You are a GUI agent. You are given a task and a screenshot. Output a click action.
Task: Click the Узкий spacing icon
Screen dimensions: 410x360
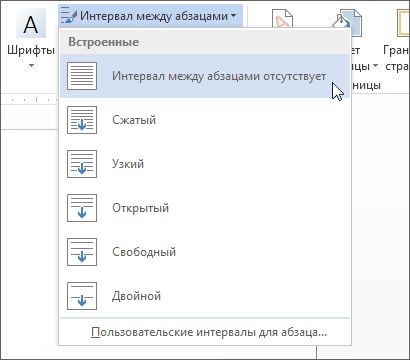pyautogui.click(x=82, y=164)
